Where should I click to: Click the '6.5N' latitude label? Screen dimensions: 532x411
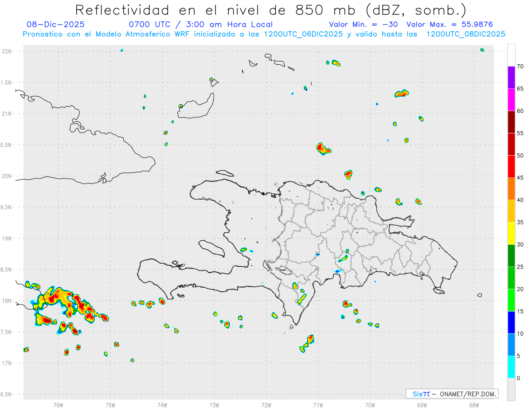7,395
